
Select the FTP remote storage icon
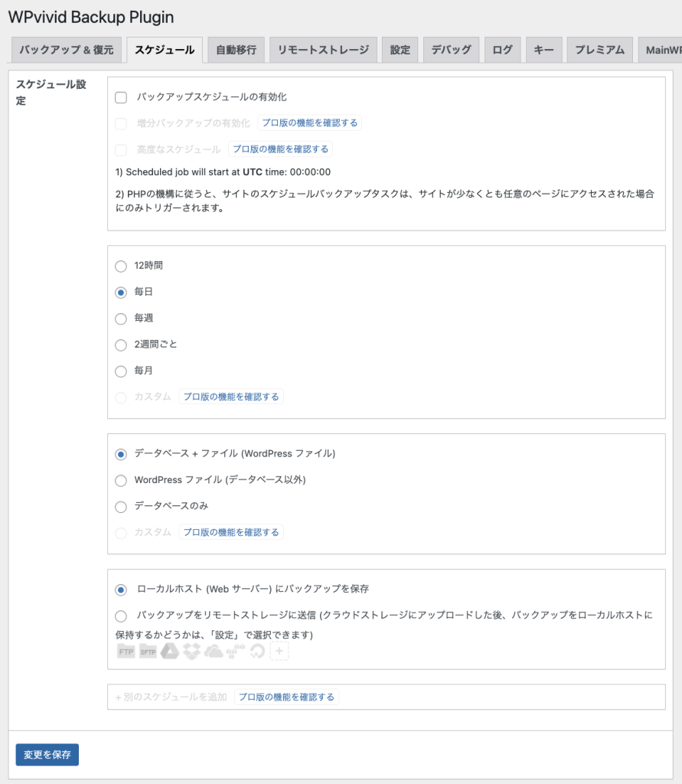(x=126, y=652)
